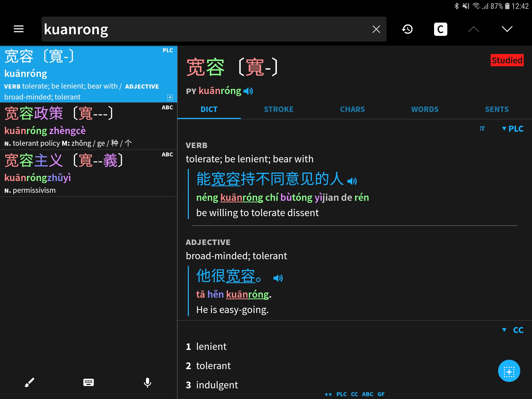Add 宽容 result to flashcards small plus icon

pyautogui.click(x=170, y=97)
